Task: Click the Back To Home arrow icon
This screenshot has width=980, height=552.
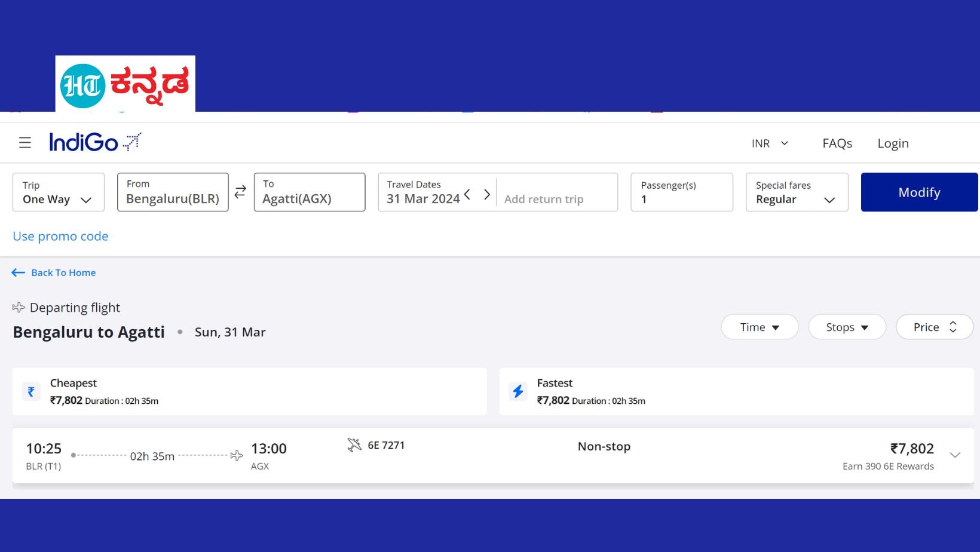Action: pyautogui.click(x=18, y=272)
